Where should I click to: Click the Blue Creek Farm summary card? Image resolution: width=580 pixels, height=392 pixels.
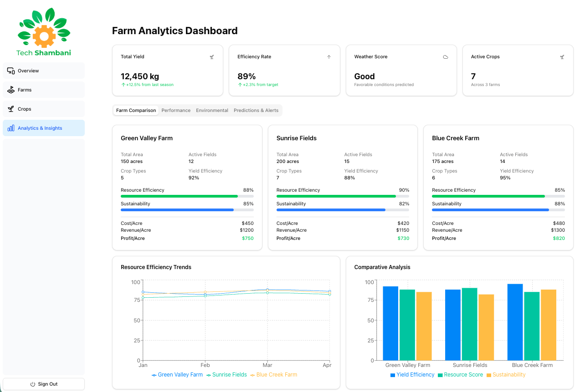tap(498, 188)
